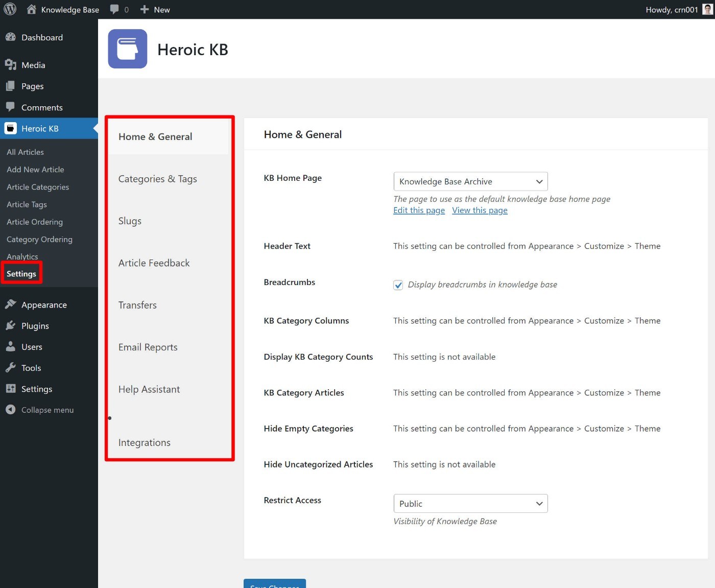Click the Knowledge Base home icon
The height and width of the screenshot is (588, 715).
coord(32,9)
